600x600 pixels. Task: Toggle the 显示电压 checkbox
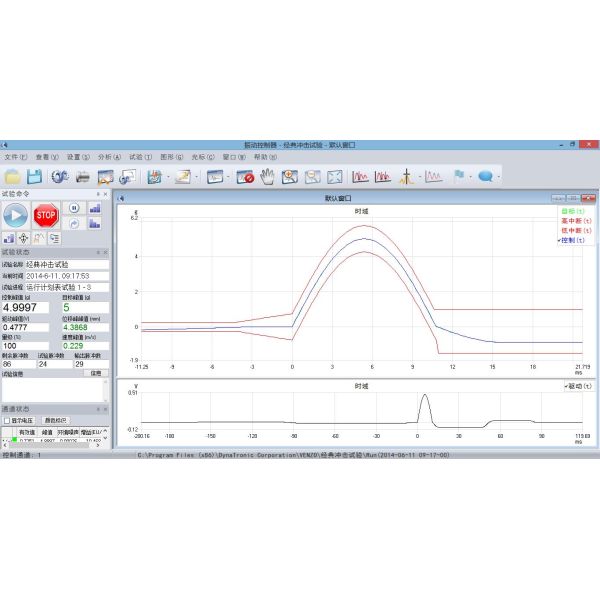click(x=7, y=421)
